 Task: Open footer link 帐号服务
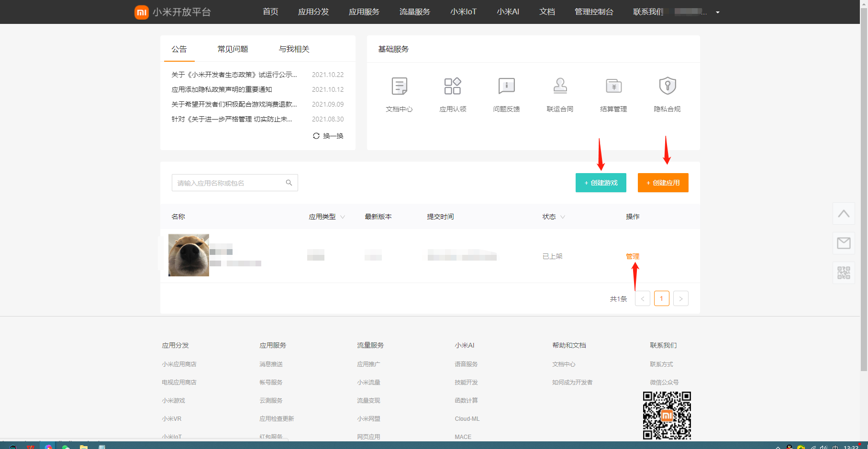271,383
